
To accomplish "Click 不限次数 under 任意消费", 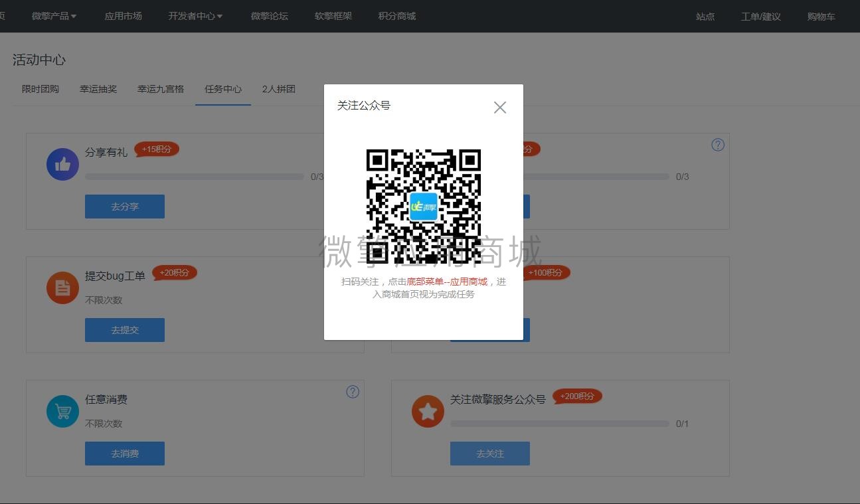I will (104, 424).
